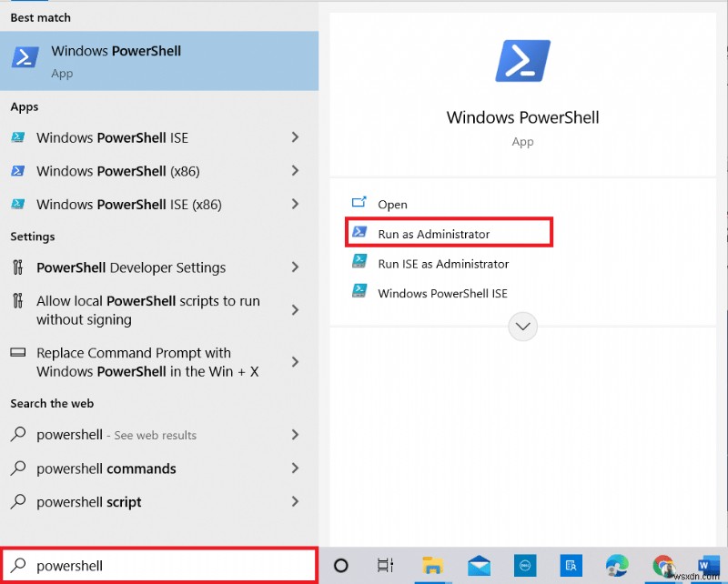Open Google Chrome from the taskbar

[663, 565]
